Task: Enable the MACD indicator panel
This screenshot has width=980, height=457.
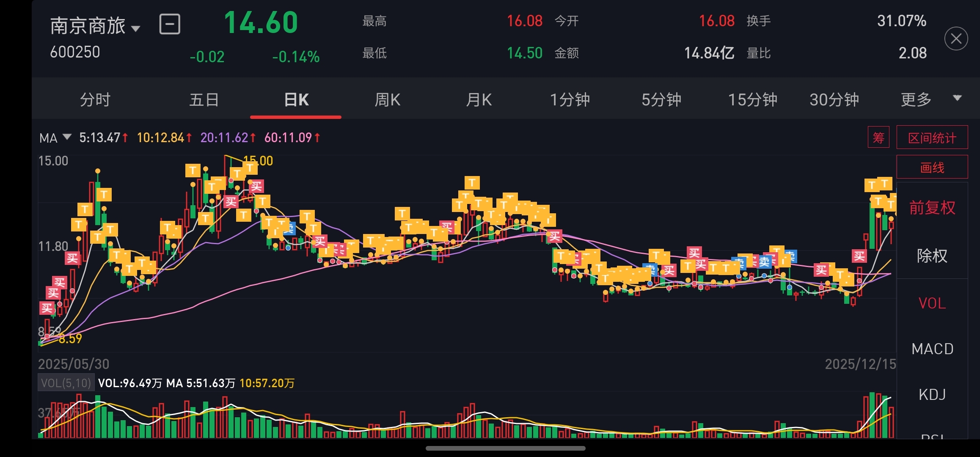Action: 932,349
